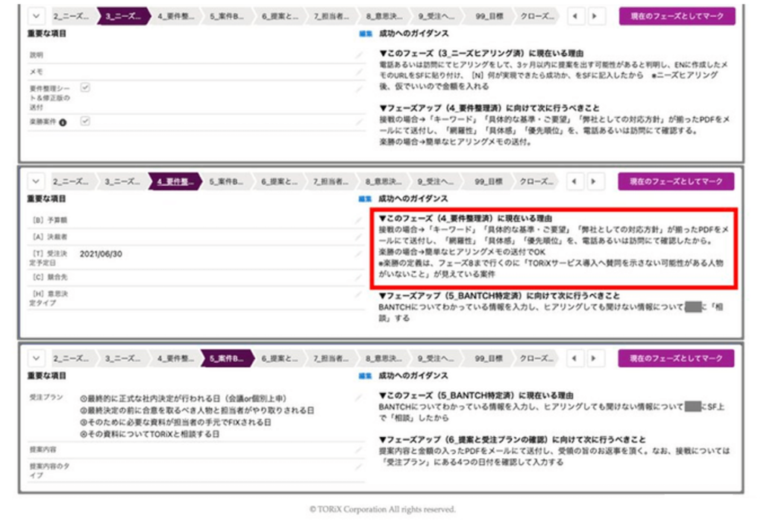The height and width of the screenshot is (532, 764).
Task: Select 6_提案と stage in the bottom path
Action: point(278,359)
